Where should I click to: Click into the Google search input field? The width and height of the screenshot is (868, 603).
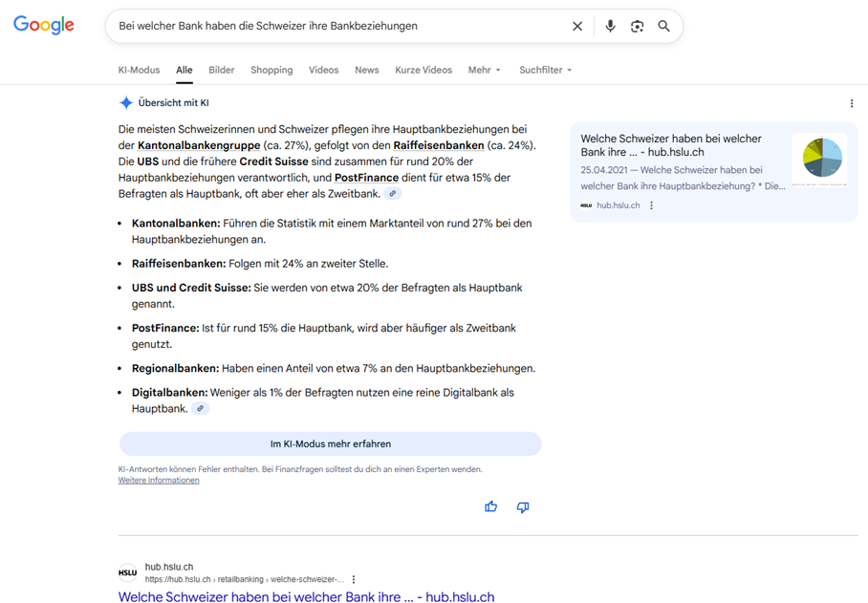point(335,27)
